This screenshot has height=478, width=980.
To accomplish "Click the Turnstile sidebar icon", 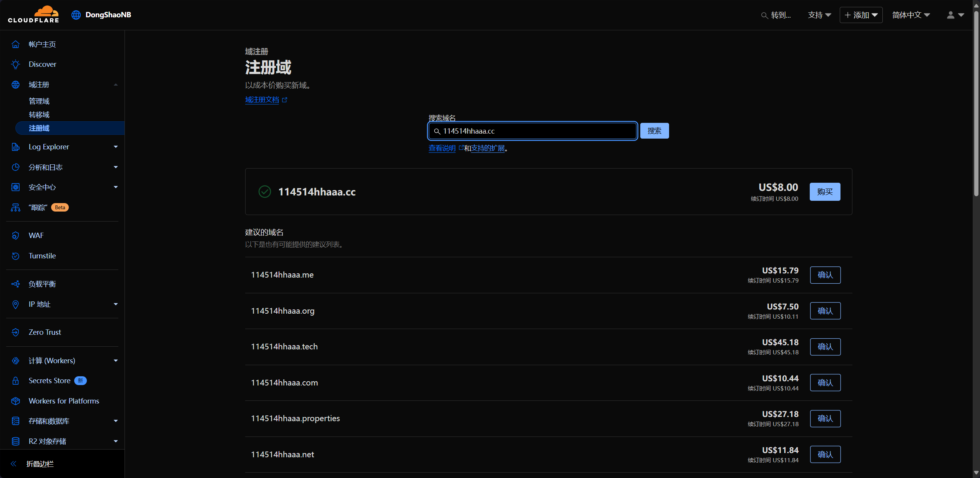I will pos(15,256).
